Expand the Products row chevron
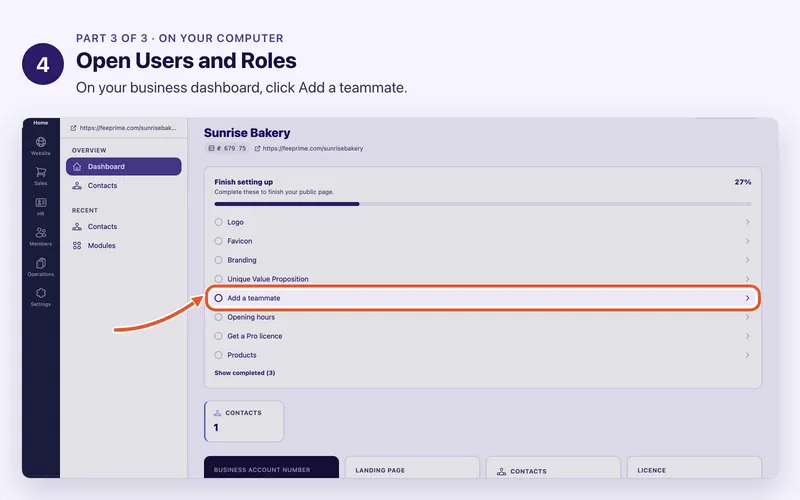Screen dimensions: 800x500 (747, 355)
